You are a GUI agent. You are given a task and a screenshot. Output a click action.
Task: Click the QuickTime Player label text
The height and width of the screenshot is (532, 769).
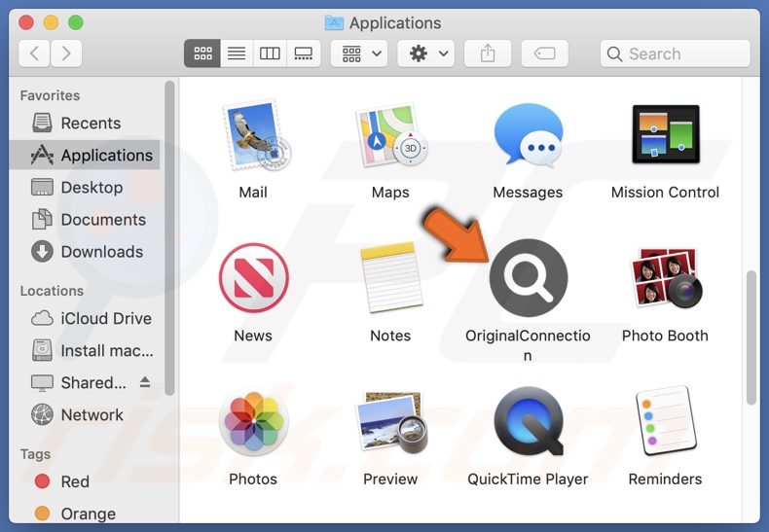(x=528, y=479)
